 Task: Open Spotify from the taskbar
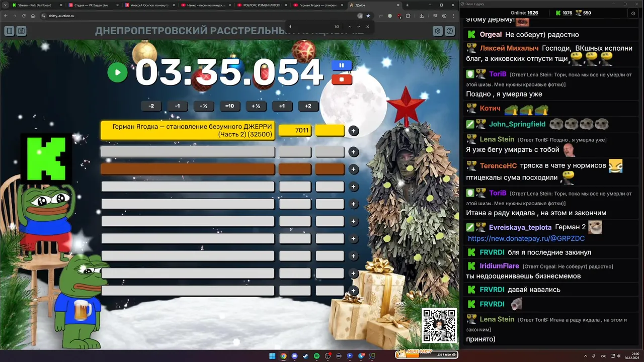[316, 356]
